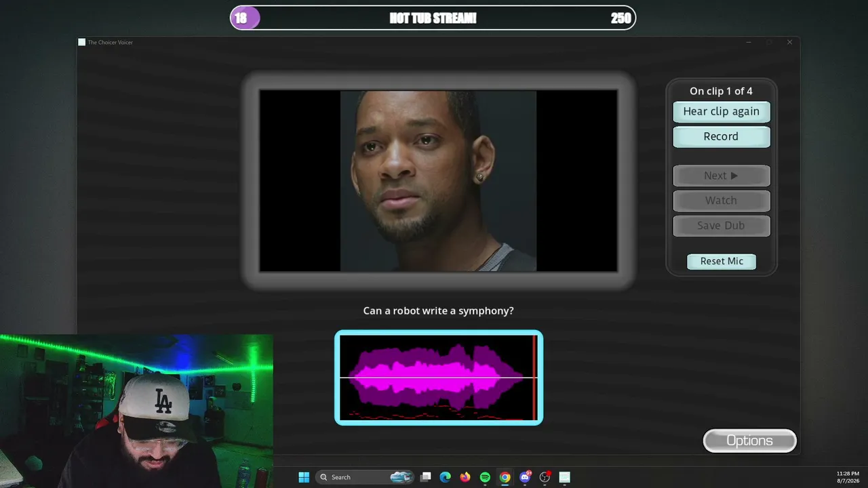The width and height of the screenshot is (868, 488).
Task: Switch to Google Chrome in the taskbar
Action: [x=505, y=477]
